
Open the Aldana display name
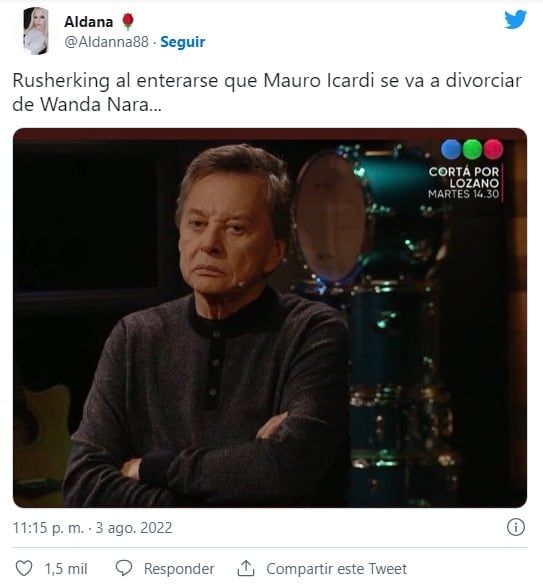(89, 22)
